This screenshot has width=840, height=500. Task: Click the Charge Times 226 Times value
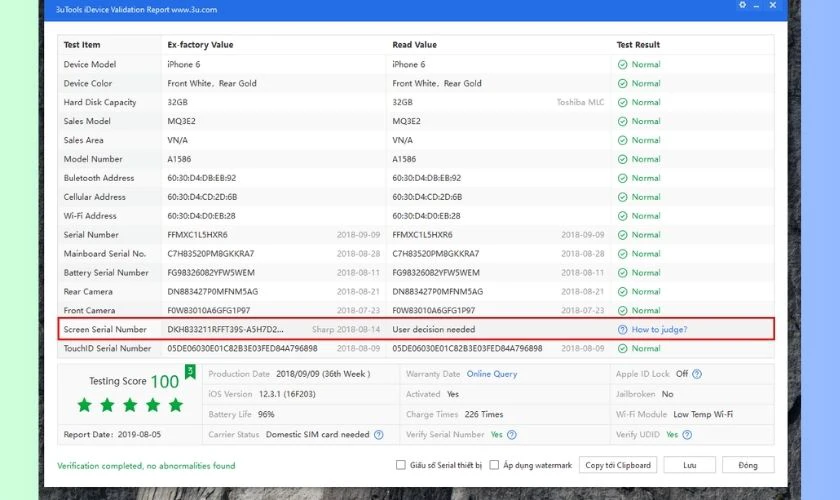pos(484,414)
